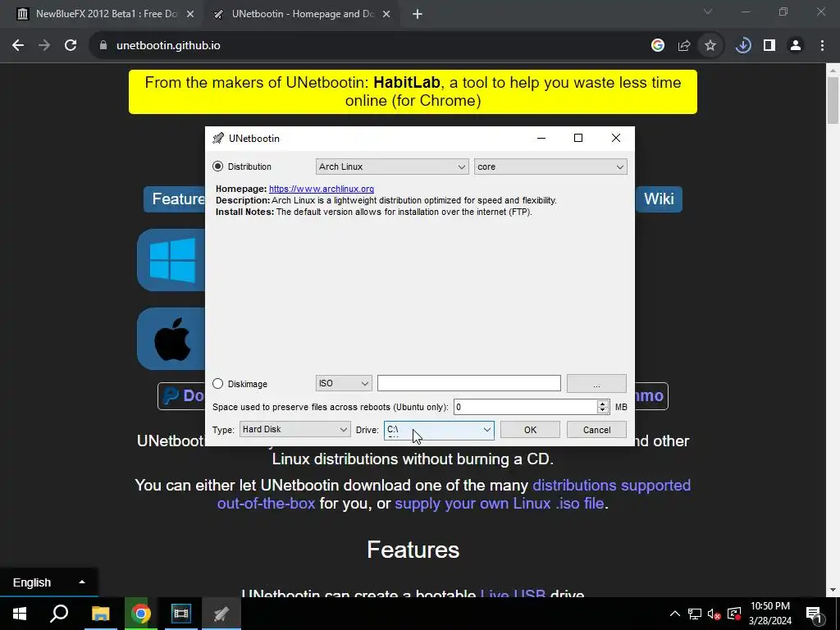Click the browse '...' button for disk image
840x630 pixels.
click(x=596, y=384)
